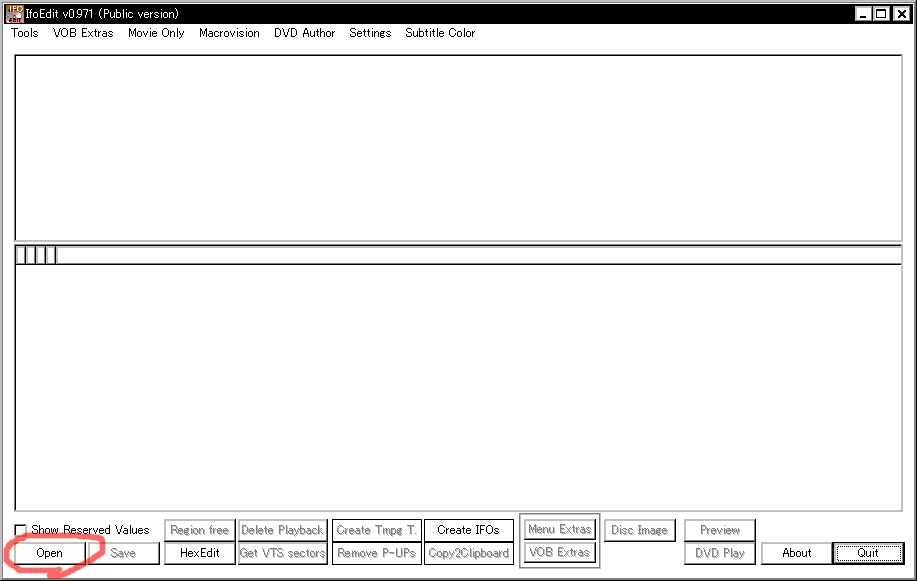Click inside the lower empty details pane
917x581 pixels.
(458, 387)
